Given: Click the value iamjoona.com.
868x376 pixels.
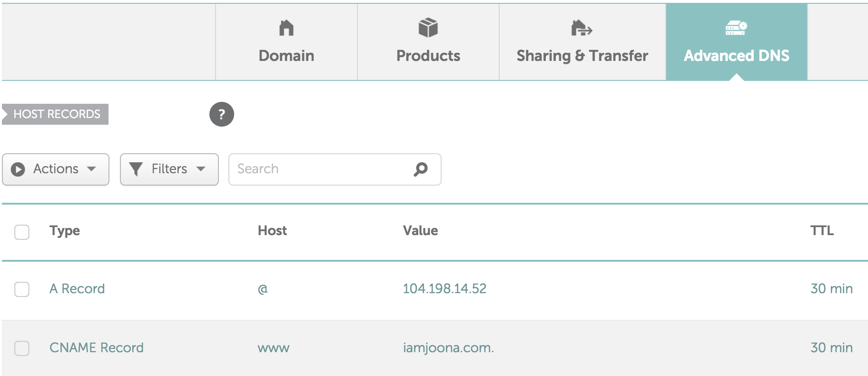Looking at the screenshot, I should pos(448,348).
